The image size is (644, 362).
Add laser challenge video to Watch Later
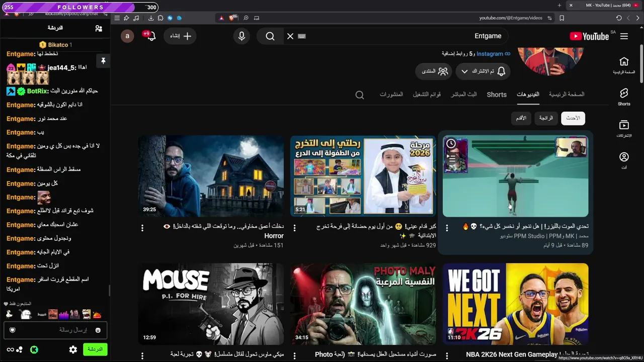pyautogui.click(x=451, y=144)
